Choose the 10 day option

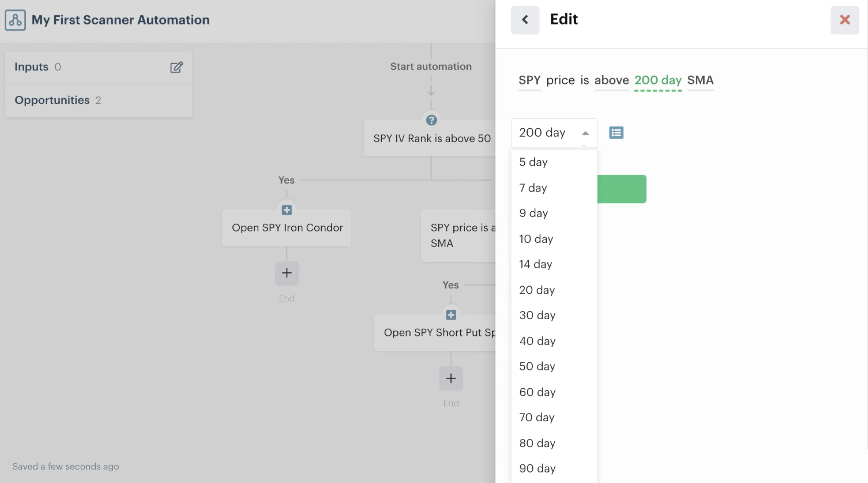[x=554, y=239]
